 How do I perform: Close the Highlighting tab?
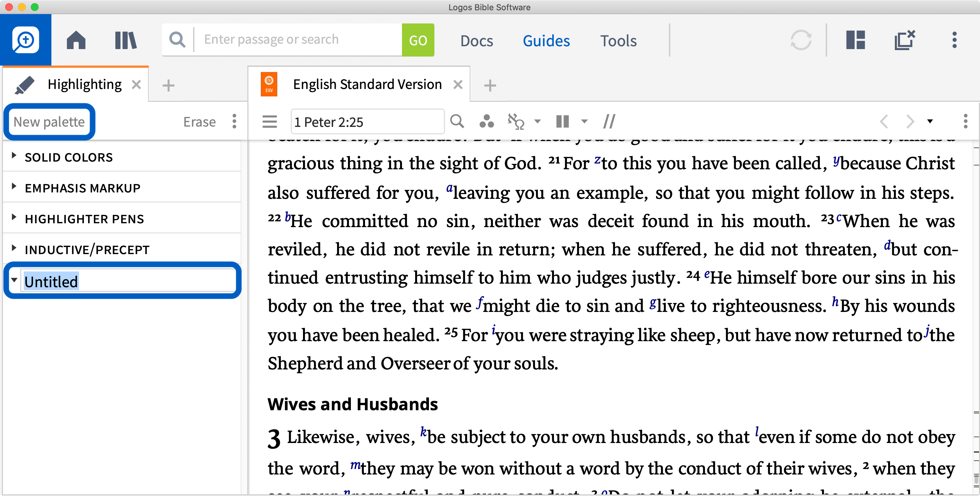(136, 84)
